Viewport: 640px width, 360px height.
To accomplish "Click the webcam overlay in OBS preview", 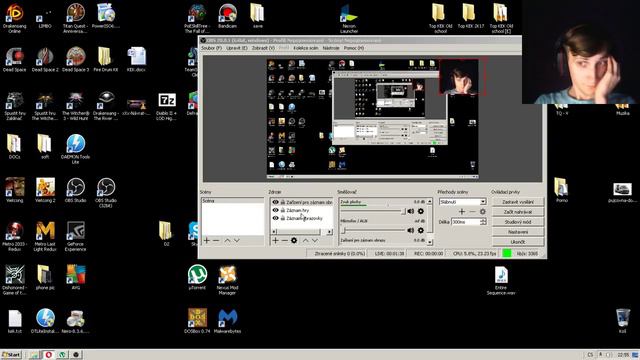I will coord(462,77).
